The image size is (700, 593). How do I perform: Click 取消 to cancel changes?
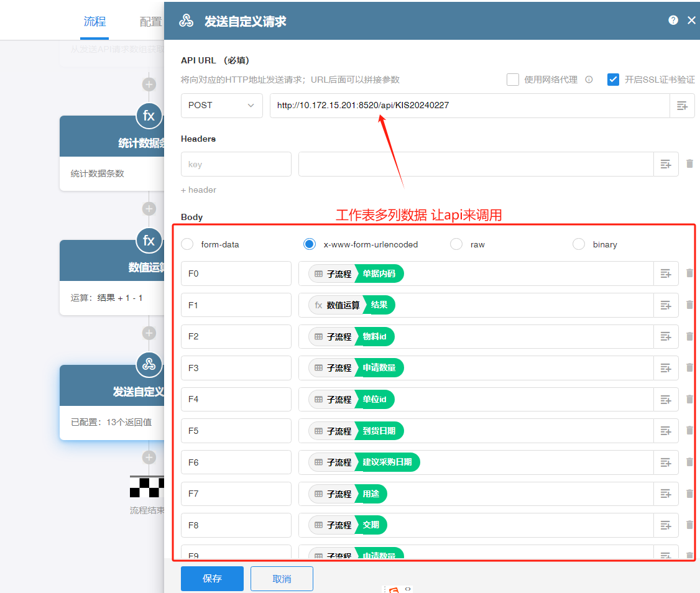(282, 579)
